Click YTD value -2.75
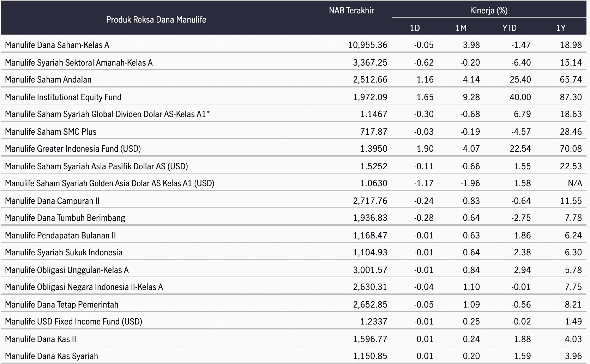Viewport: 590px width, 364px height. [521, 218]
